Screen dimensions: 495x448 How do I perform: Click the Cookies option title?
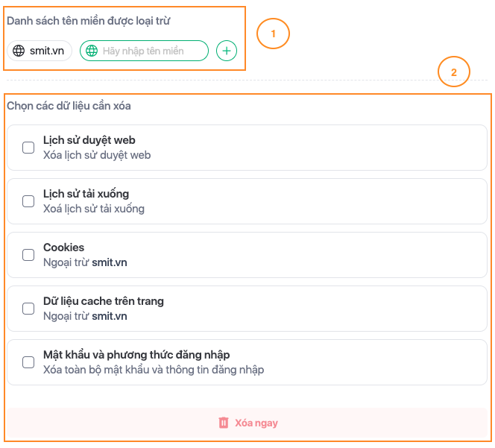[x=64, y=247]
